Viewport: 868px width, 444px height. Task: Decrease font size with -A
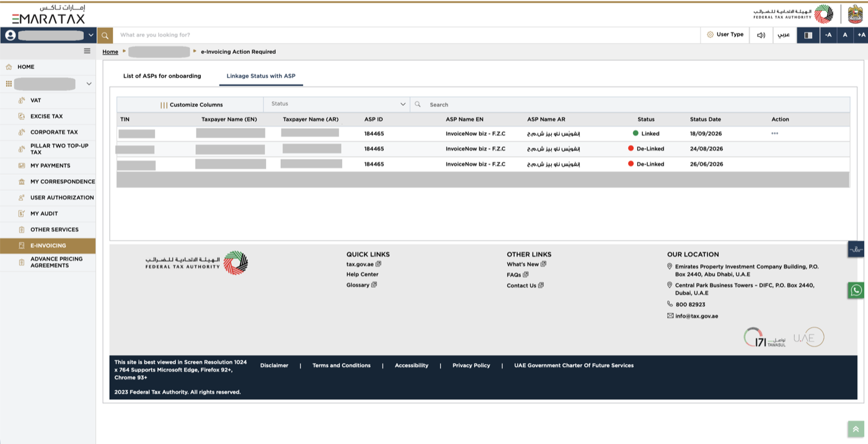828,35
